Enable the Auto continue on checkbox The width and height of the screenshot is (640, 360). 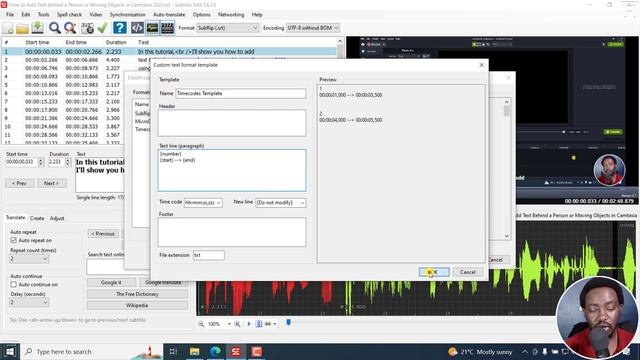click(13, 284)
